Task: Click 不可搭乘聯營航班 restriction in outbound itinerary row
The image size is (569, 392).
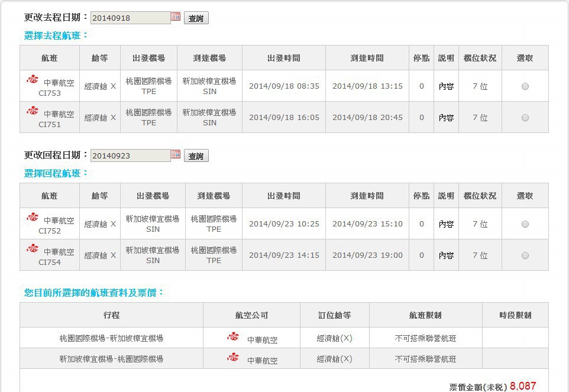Action: click(x=425, y=338)
